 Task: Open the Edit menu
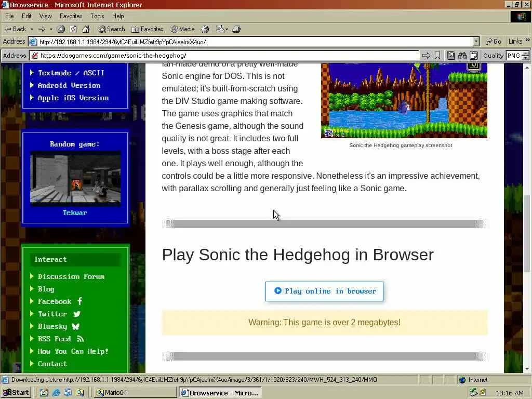tap(26, 16)
